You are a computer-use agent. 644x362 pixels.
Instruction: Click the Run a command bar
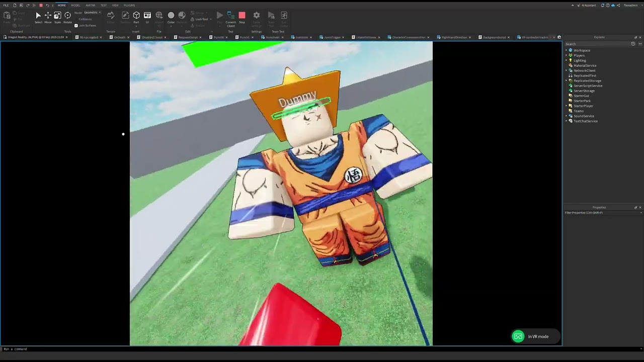[322, 349]
